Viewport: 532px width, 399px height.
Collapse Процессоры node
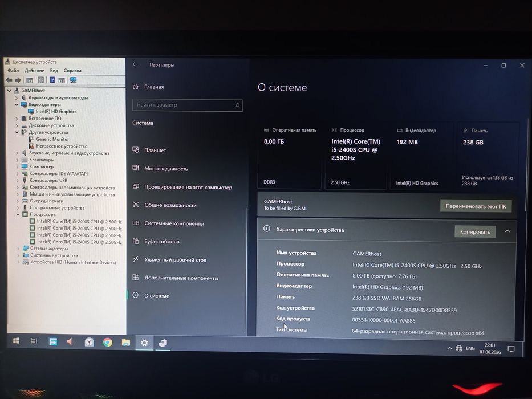click(x=18, y=214)
